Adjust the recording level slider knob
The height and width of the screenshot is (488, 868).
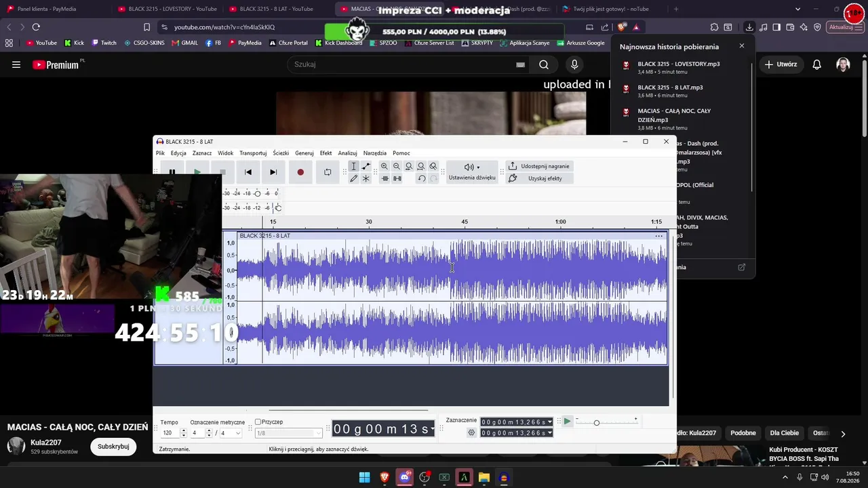point(257,193)
